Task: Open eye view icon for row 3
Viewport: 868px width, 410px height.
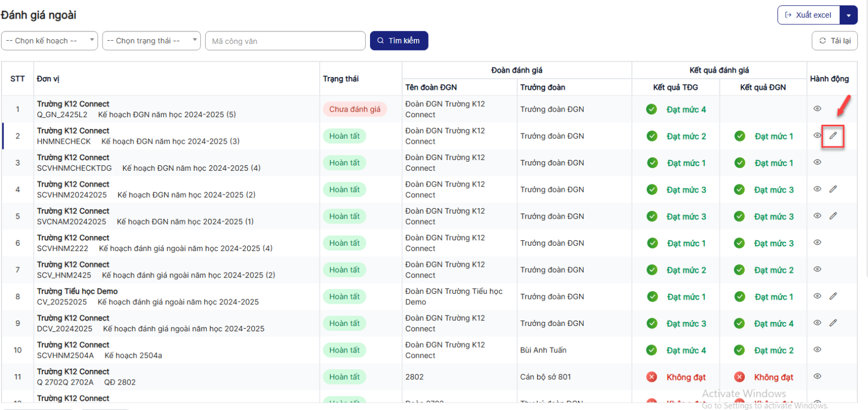Action: 817,162
